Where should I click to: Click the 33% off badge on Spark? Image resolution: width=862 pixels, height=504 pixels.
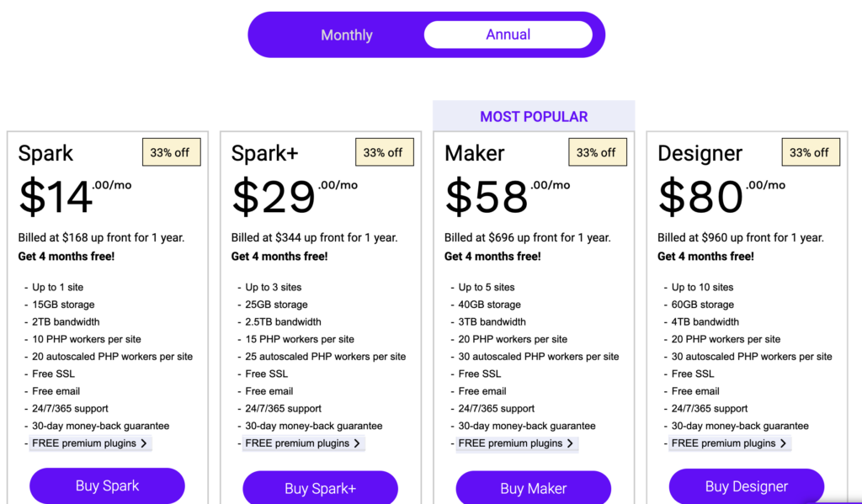point(171,152)
